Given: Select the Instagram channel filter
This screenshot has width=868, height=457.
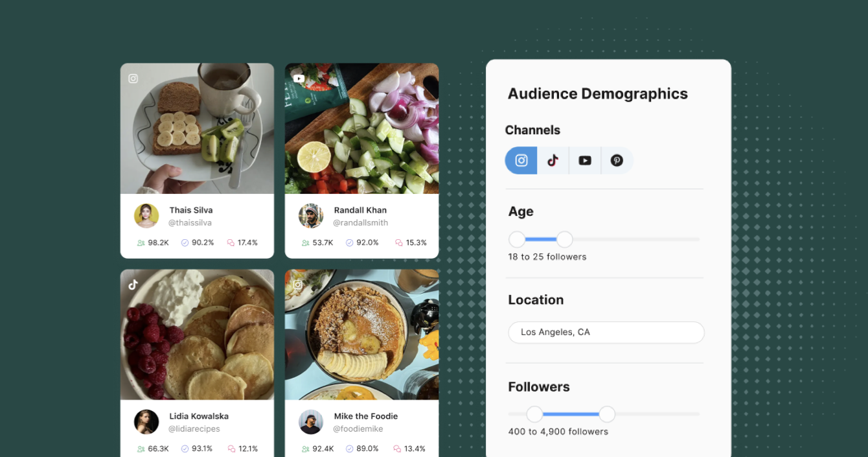Looking at the screenshot, I should [x=521, y=160].
